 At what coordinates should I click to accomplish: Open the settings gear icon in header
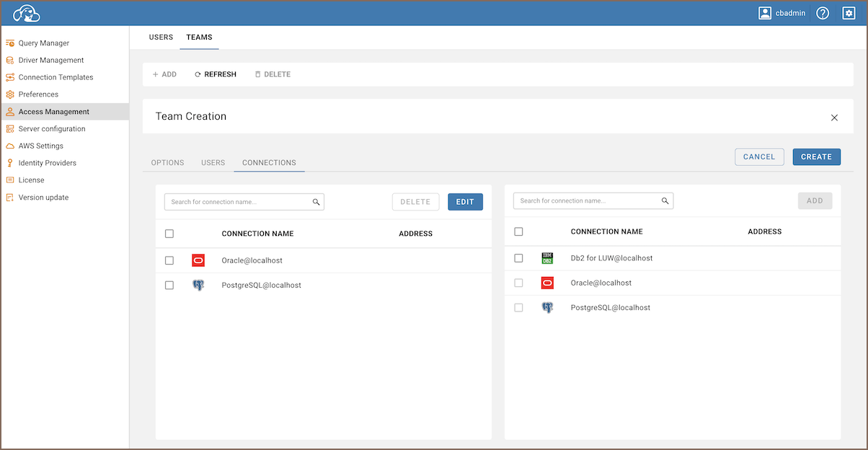coord(849,13)
